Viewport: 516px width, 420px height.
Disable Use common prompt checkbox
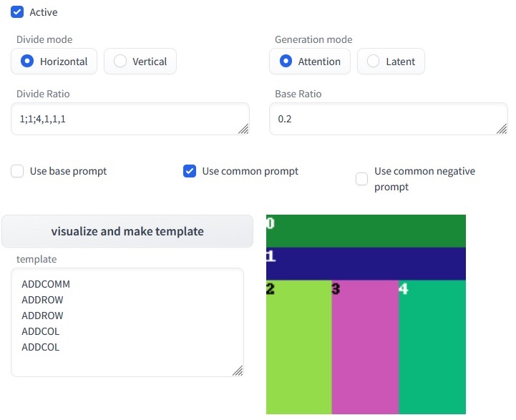[190, 171]
